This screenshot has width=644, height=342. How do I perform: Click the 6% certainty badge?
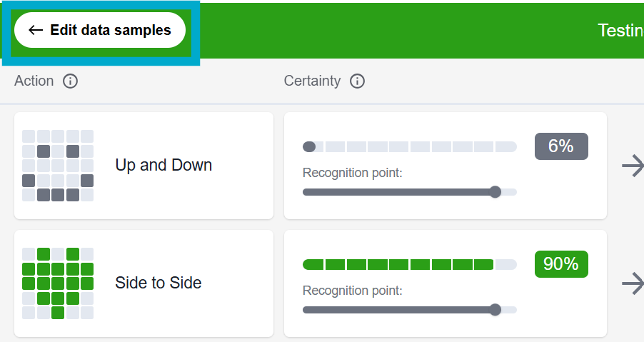[561, 146]
